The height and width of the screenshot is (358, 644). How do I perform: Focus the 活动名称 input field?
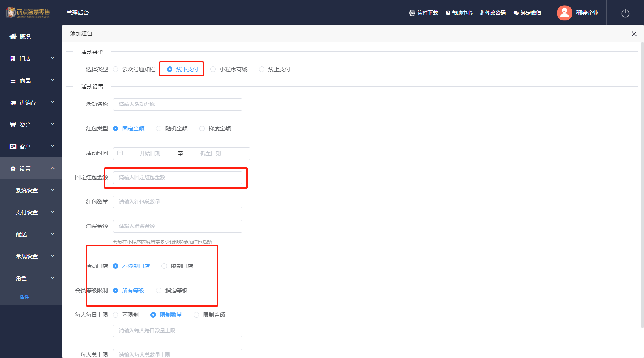178,105
